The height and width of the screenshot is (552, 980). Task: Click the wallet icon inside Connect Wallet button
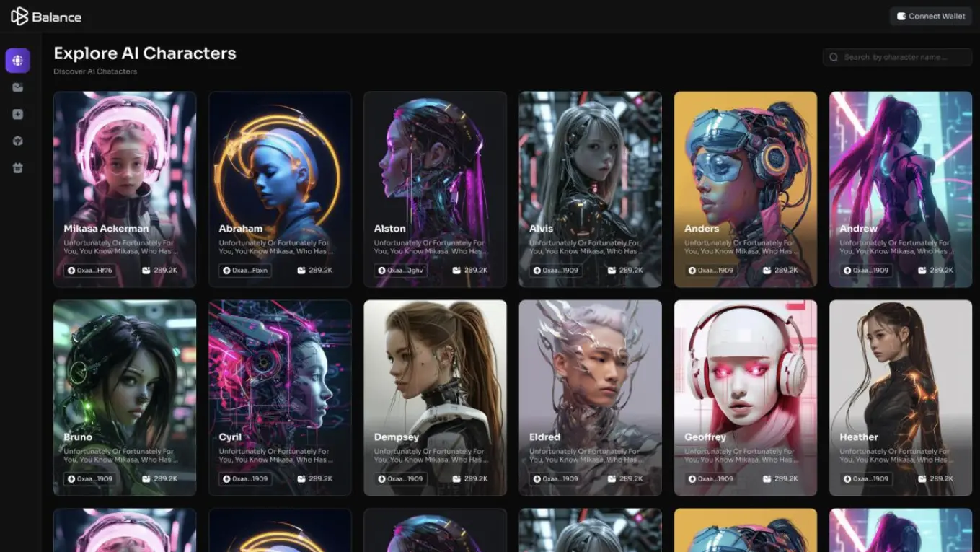[901, 15]
